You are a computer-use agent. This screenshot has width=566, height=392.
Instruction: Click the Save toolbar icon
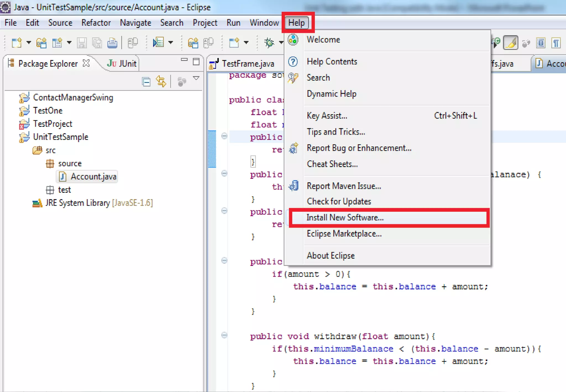82,43
